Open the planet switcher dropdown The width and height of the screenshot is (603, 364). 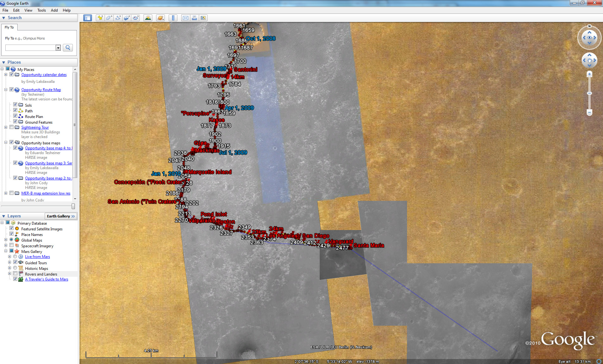click(160, 18)
